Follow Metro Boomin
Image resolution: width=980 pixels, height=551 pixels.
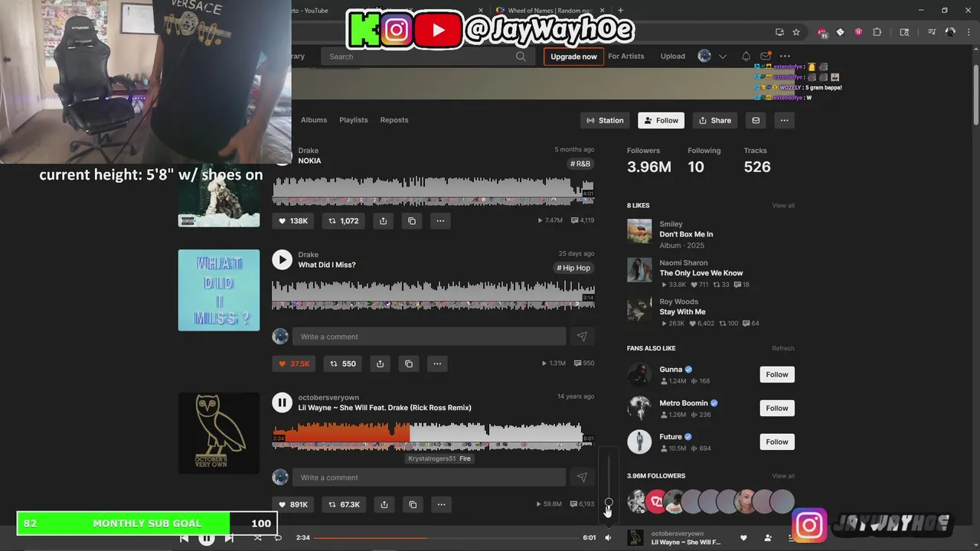click(777, 408)
